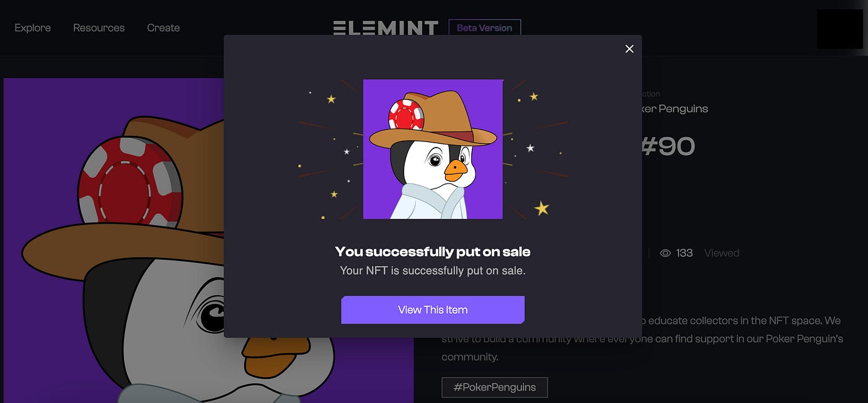Image resolution: width=868 pixels, height=403 pixels.
Task: Click the large penguin artwork behind dialog
Action: point(113,241)
